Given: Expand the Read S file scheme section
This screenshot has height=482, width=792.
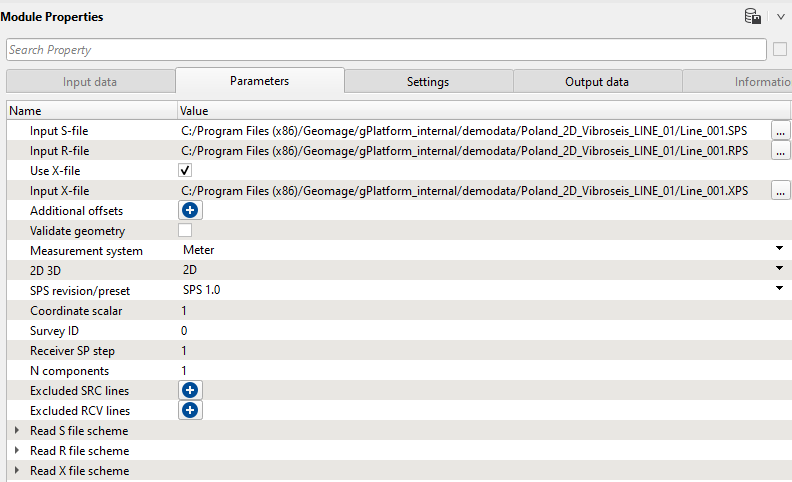Looking at the screenshot, I should tap(16, 431).
